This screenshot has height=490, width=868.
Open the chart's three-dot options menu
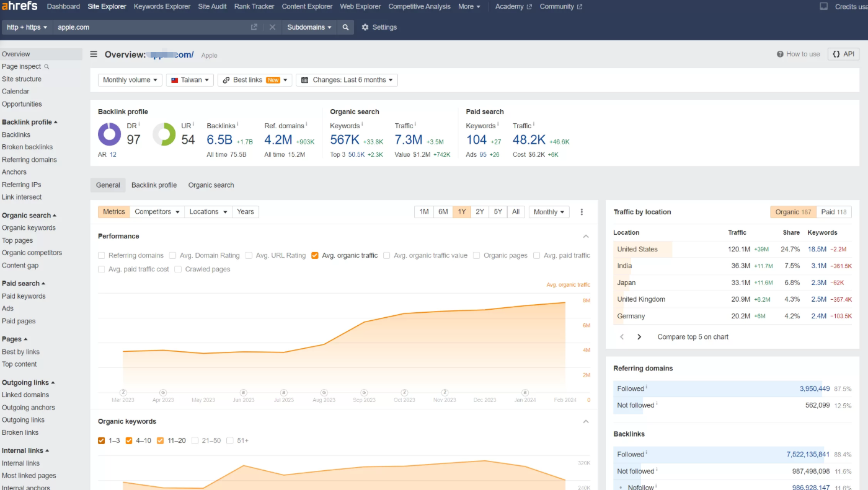(582, 212)
